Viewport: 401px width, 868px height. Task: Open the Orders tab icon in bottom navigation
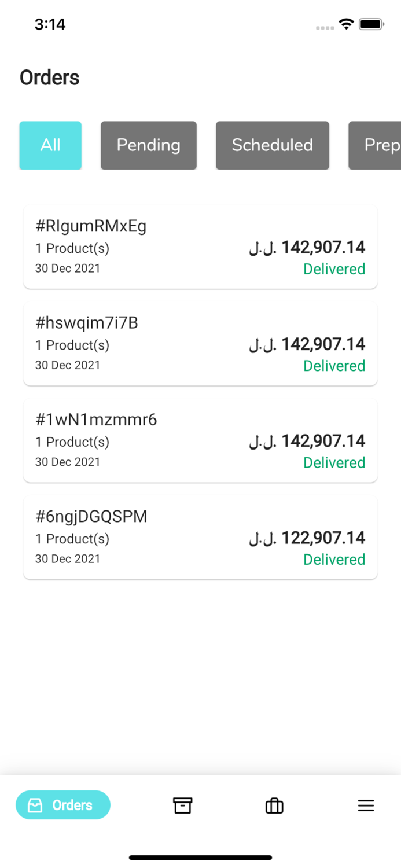point(62,805)
